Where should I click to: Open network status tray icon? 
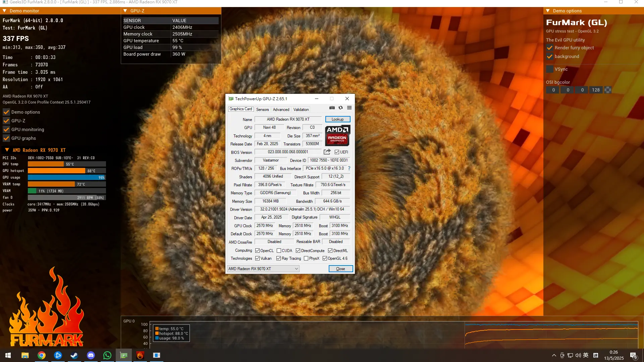(570, 355)
